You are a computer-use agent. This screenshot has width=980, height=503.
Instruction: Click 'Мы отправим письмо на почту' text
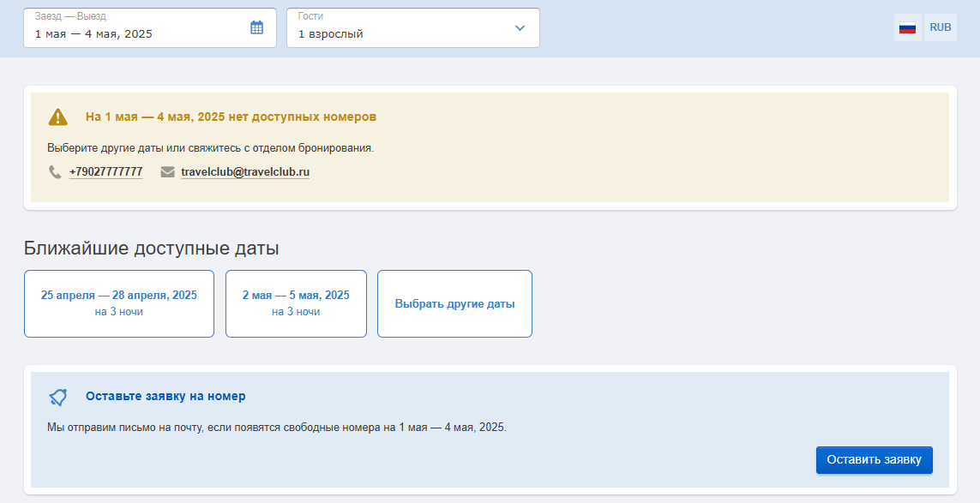coord(277,428)
